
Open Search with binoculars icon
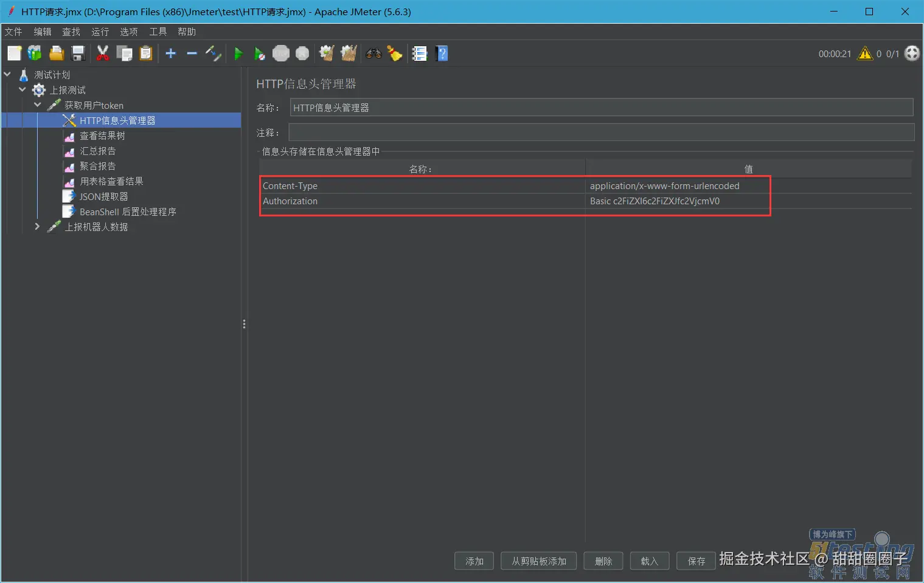tap(373, 53)
